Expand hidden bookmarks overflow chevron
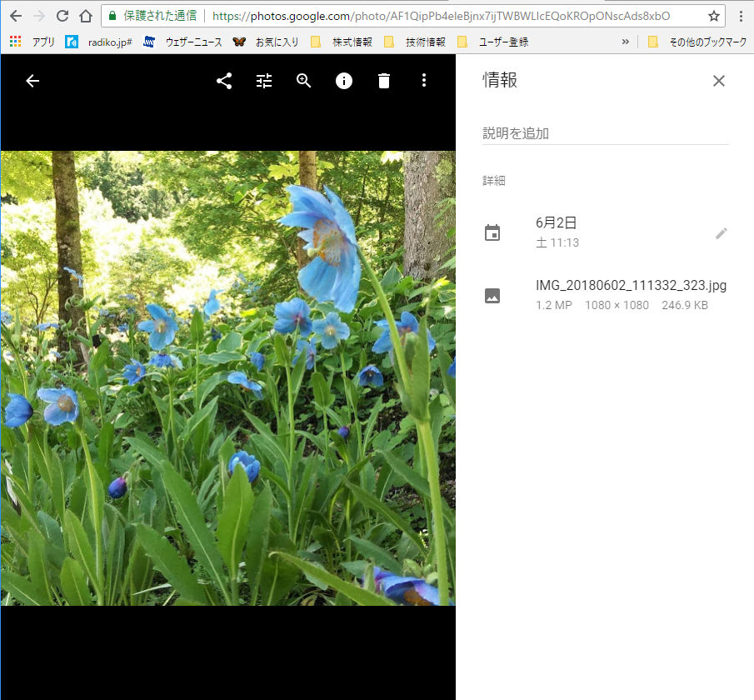Viewport: 754px width, 700px height. point(625,42)
